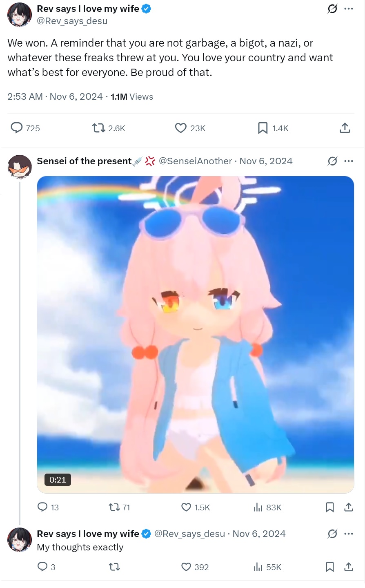This screenshot has height=588, width=365.
Task: Open the @Rev_says_desu handle under top post name
Action: (x=72, y=21)
